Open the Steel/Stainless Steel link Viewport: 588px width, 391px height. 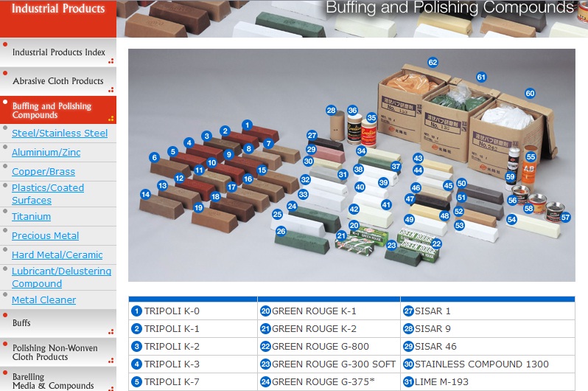point(60,134)
